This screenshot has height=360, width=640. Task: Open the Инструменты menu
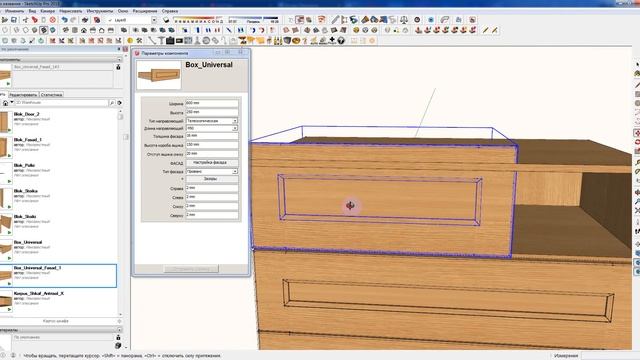point(100,11)
